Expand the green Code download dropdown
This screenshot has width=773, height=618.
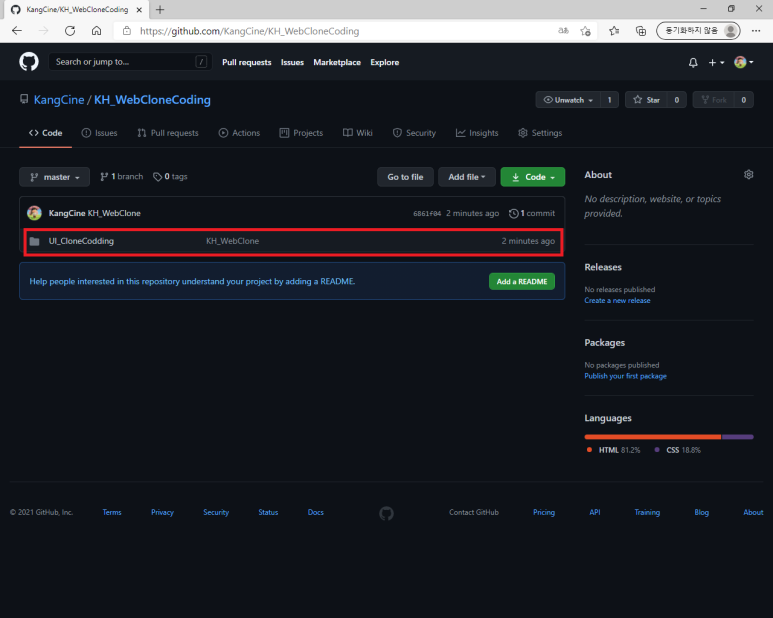pyautogui.click(x=533, y=177)
